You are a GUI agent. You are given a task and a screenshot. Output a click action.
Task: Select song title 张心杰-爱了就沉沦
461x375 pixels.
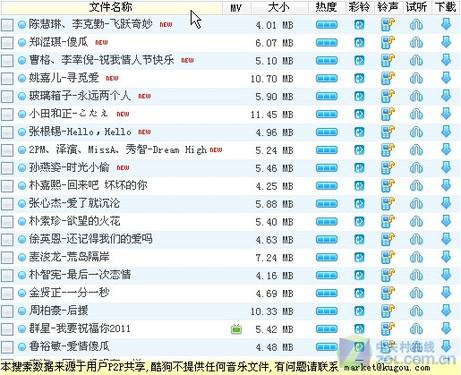(x=74, y=203)
